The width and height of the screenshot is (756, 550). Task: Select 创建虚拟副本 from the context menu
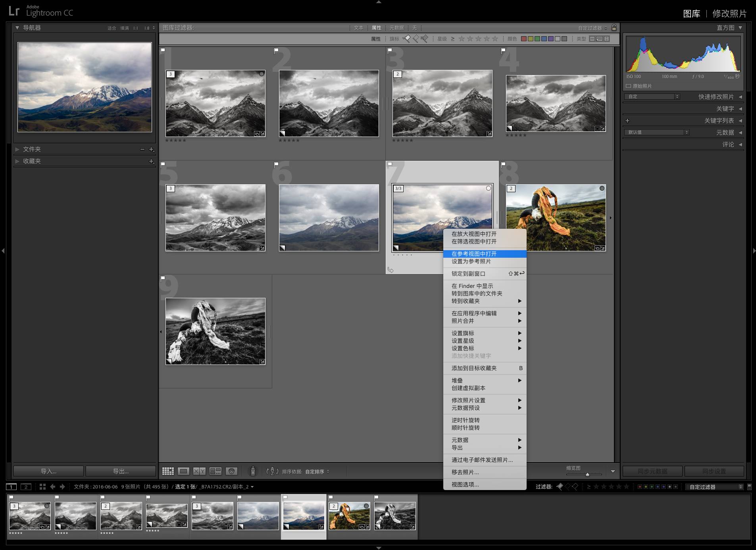(468, 388)
